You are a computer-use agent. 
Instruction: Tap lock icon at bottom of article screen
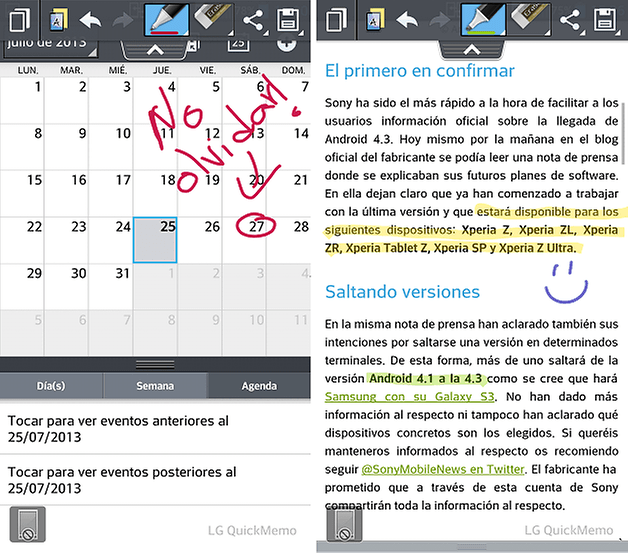pyautogui.click(x=344, y=524)
